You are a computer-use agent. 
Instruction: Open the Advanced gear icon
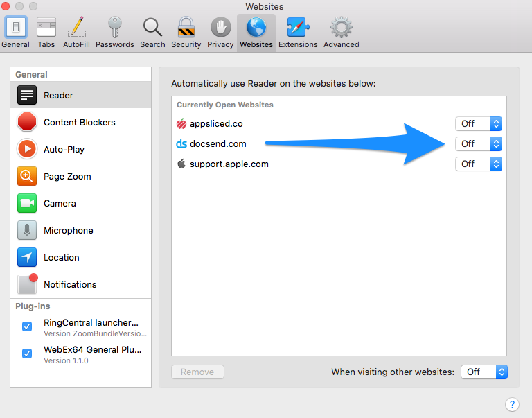point(342,27)
